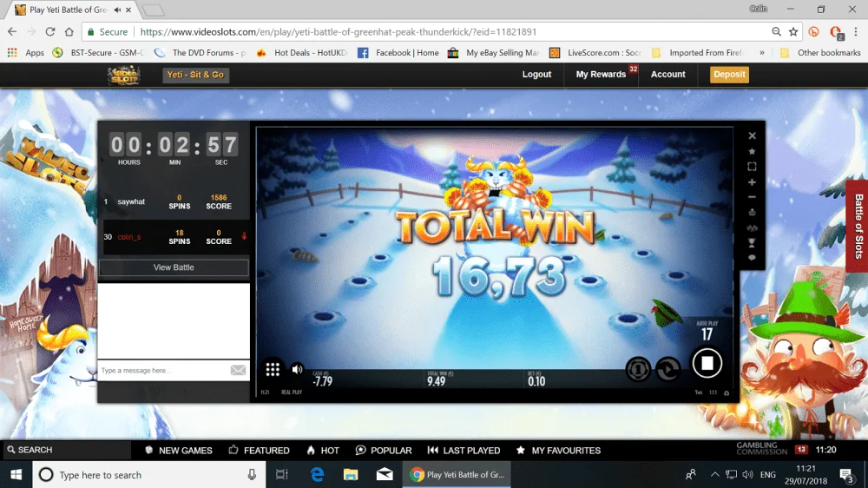The width and height of the screenshot is (868, 488).
Task: Open the page zoom magnifier icon
Action: coord(776,32)
